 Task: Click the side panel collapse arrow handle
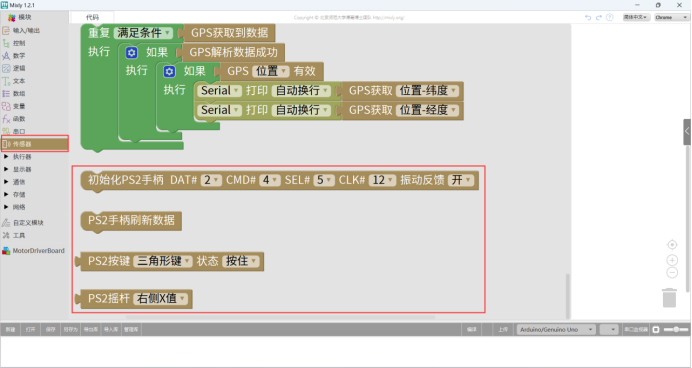pyautogui.click(x=687, y=131)
